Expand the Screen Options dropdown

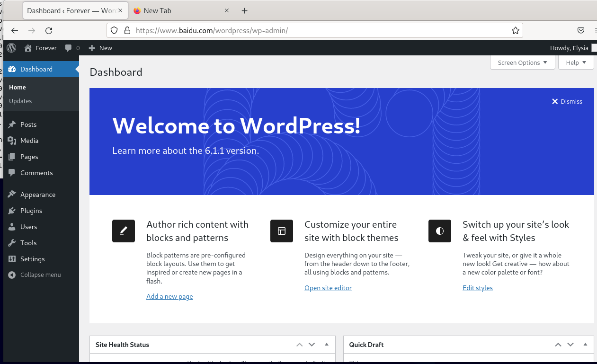[x=523, y=62]
